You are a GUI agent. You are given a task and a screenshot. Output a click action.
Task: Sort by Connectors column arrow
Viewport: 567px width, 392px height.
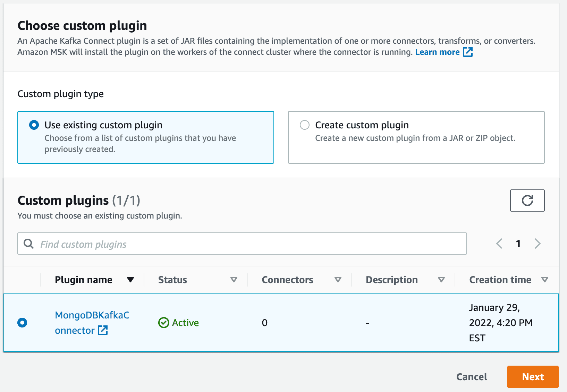pyautogui.click(x=338, y=280)
